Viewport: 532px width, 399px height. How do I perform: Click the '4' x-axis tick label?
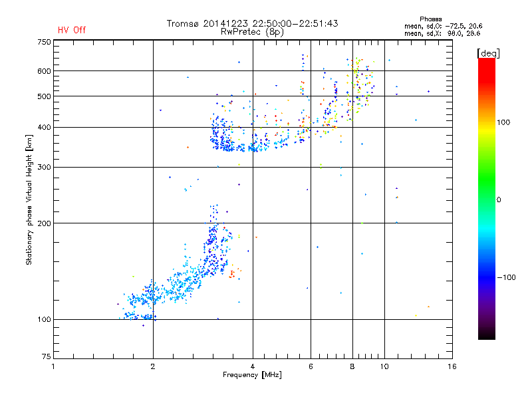(x=253, y=366)
